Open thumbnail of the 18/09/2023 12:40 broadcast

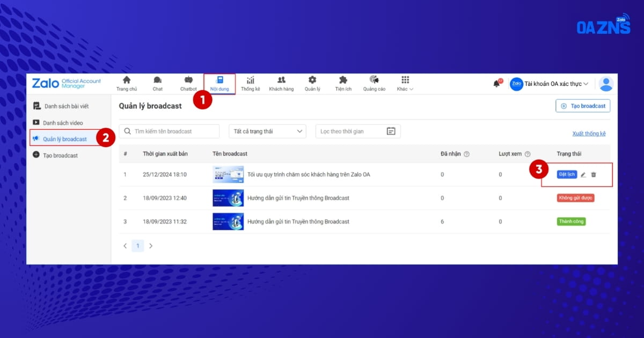[x=228, y=198]
